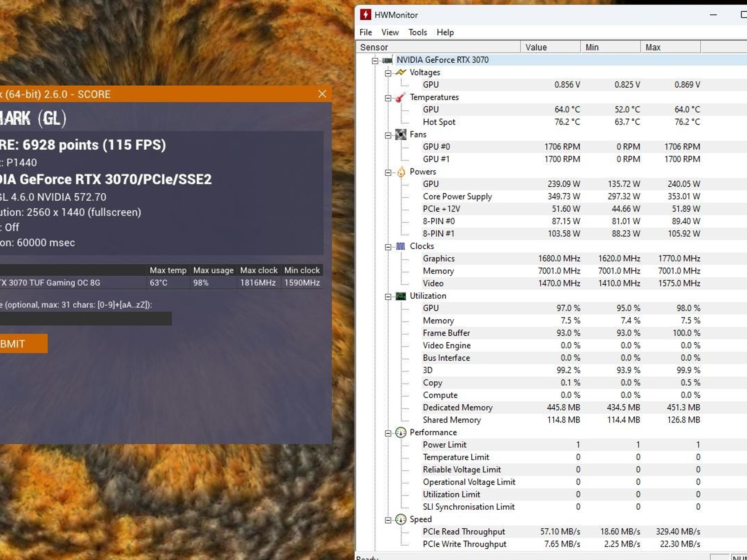This screenshot has height=560, width=747.
Task: Click the Value column header
Action: pos(551,47)
